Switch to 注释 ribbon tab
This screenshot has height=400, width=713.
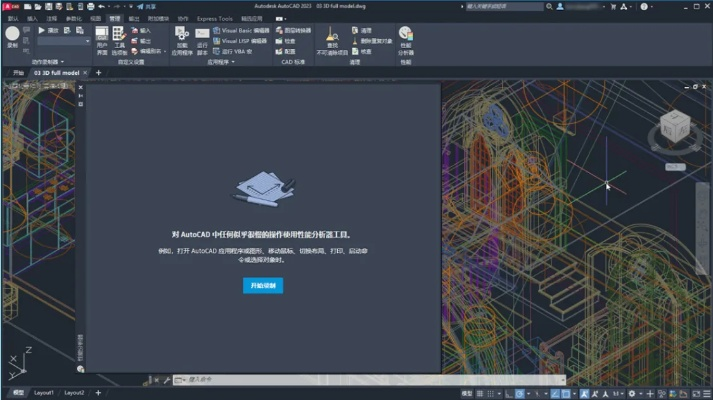pos(52,19)
